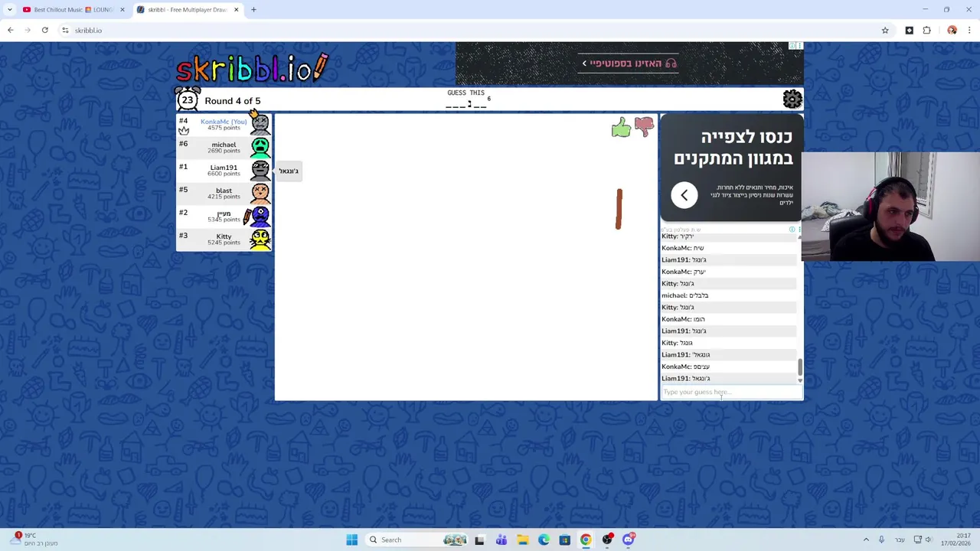Image resolution: width=980 pixels, height=551 pixels.
Task: Open Microsoft Store taskbar icon
Action: point(564,540)
